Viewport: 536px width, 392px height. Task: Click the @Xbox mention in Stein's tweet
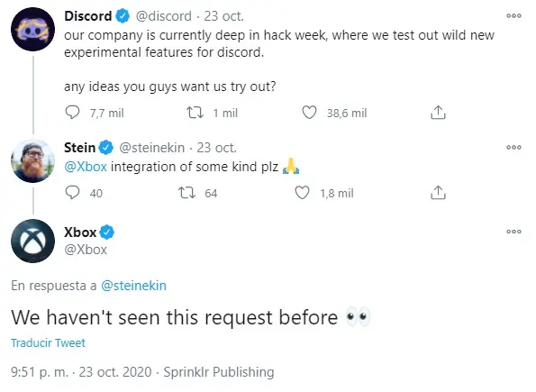pyautogui.click(x=86, y=167)
